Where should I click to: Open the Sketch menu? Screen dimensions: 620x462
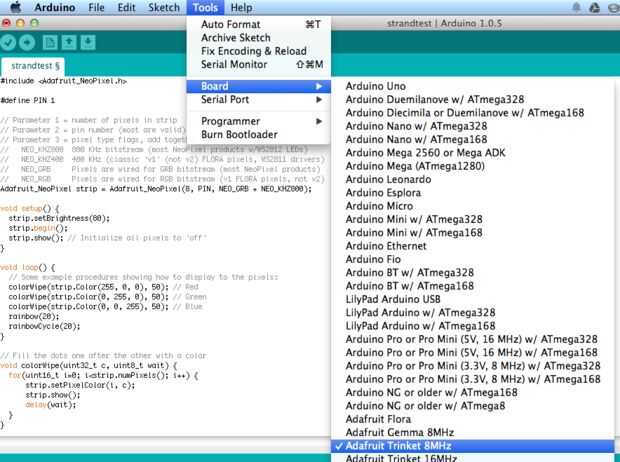[164, 8]
